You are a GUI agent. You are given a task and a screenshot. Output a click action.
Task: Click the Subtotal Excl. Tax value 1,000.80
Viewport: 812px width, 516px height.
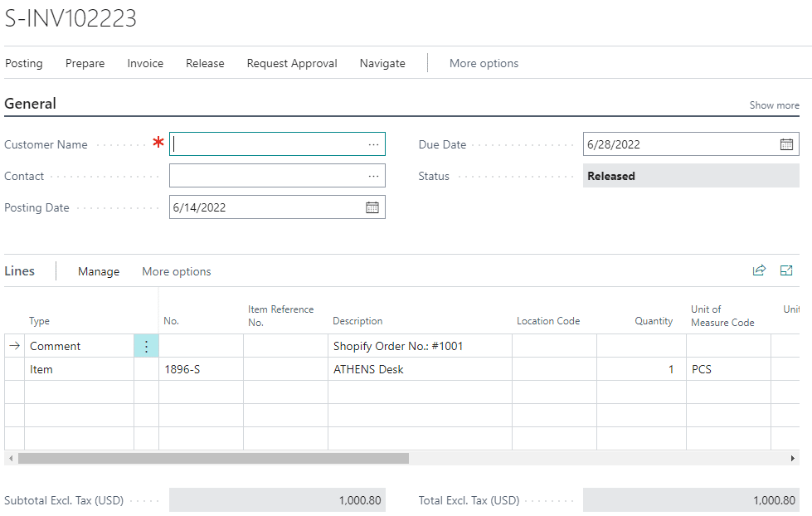click(x=277, y=500)
